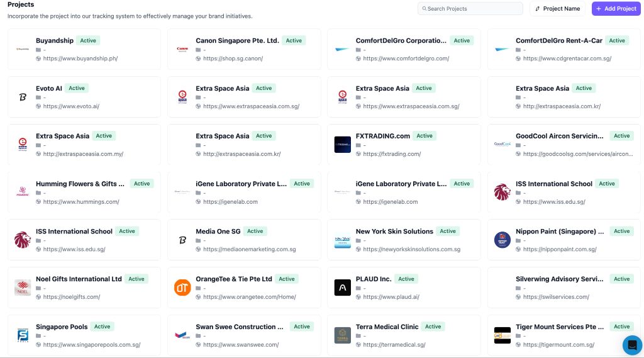
Task: Open the Noel Gifts International Ltd title
Action: click(79, 279)
